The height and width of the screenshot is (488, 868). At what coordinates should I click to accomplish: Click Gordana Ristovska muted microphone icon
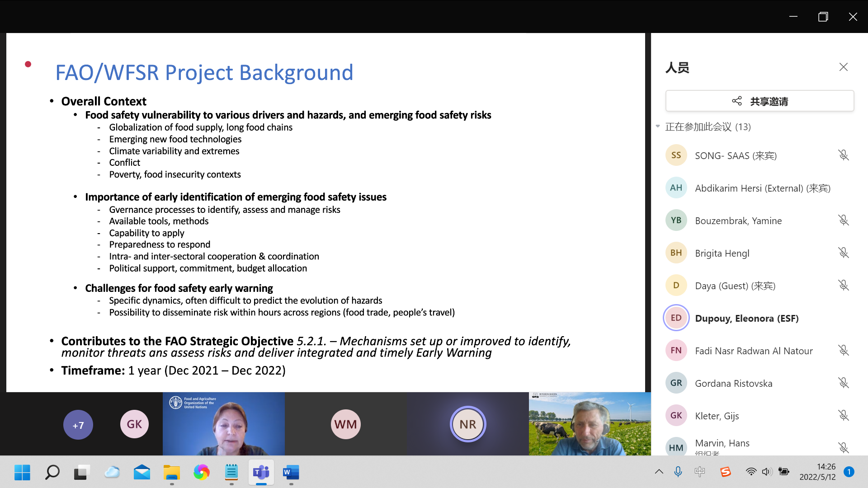843,383
